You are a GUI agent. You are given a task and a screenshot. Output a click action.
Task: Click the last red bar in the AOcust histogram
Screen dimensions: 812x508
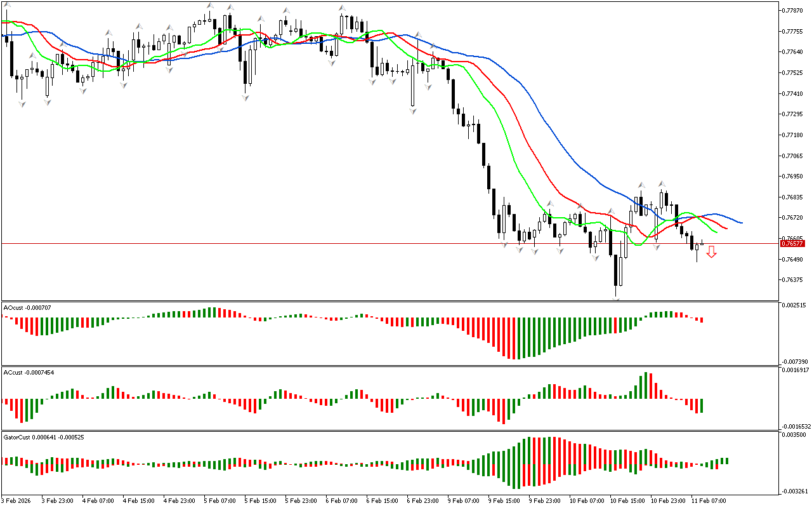point(702,319)
